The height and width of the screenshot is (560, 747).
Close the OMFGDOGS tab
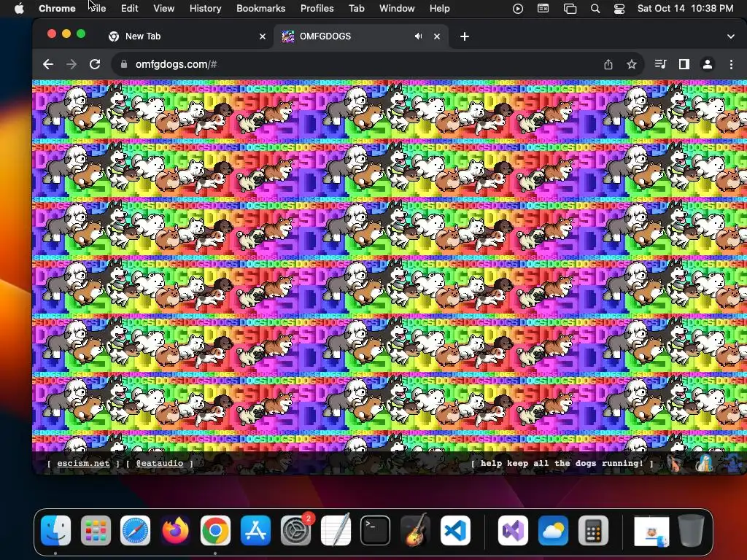437,36
